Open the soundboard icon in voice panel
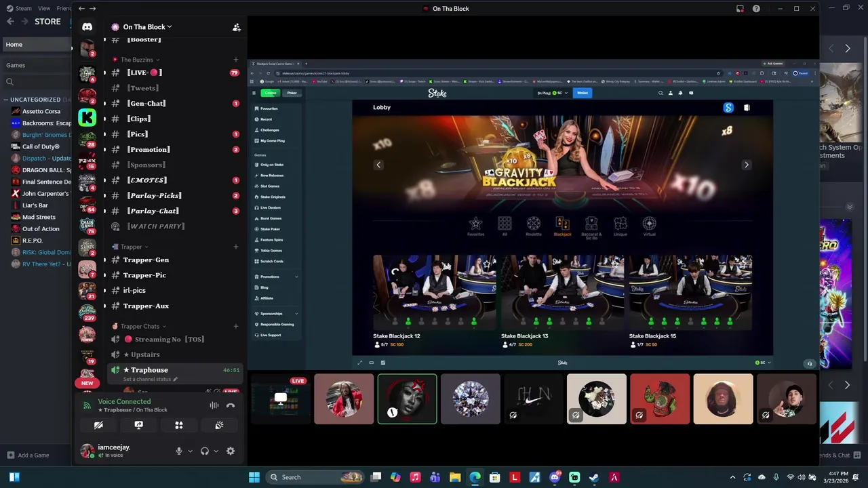 [219, 425]
